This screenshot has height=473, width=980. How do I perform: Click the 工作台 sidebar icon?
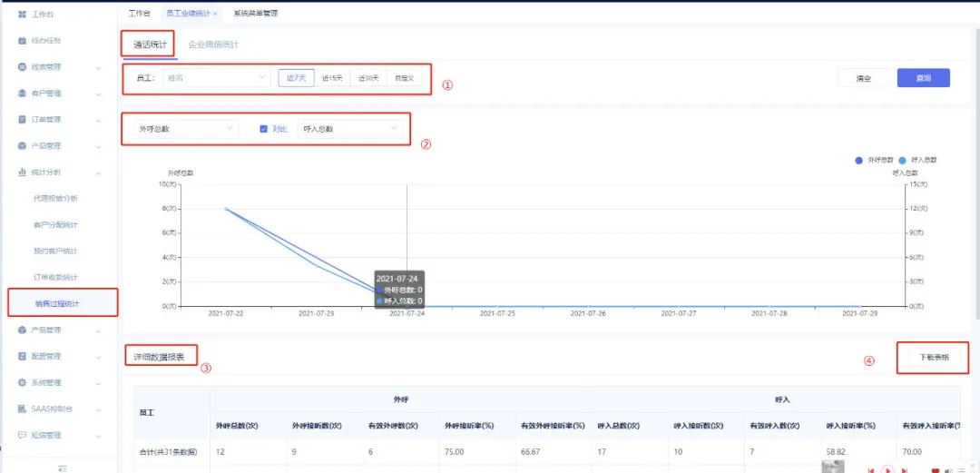click(22, 15)
